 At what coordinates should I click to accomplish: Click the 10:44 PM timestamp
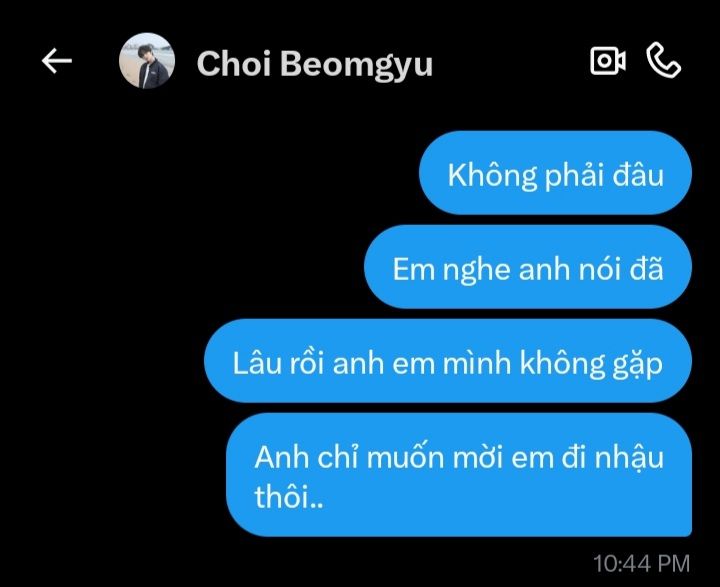(x=641, y=564)
